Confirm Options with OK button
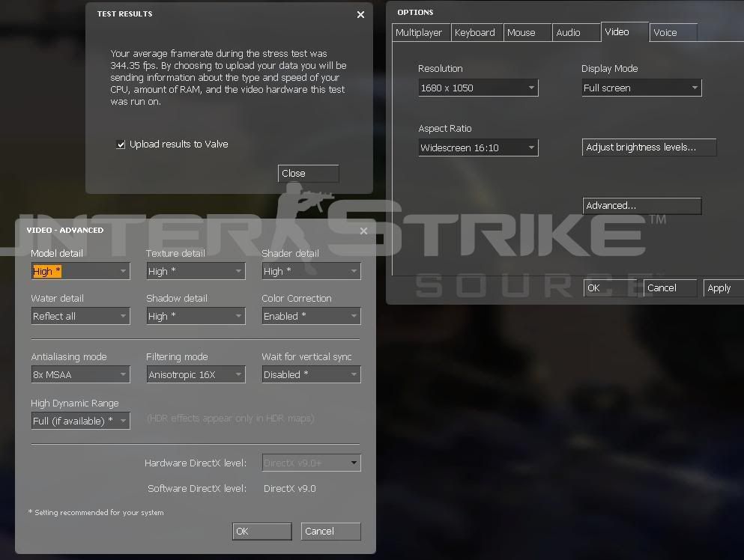This screenshot has width=744, height=560. [611, 287]
